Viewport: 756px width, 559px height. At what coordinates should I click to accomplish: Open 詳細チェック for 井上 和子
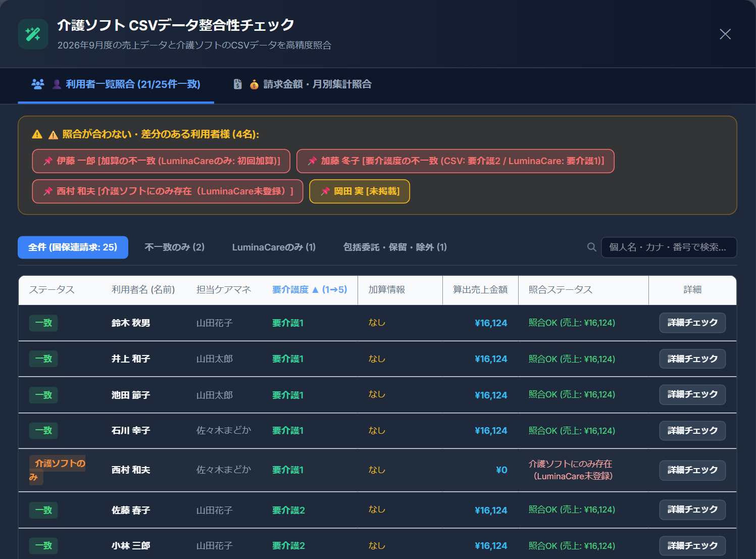pos(692,359)
